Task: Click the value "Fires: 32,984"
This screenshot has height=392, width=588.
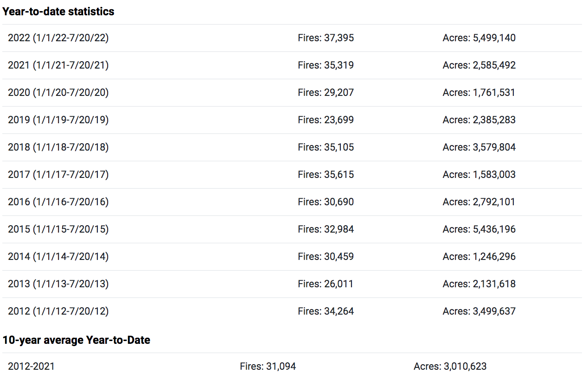Action: (326, 229)
